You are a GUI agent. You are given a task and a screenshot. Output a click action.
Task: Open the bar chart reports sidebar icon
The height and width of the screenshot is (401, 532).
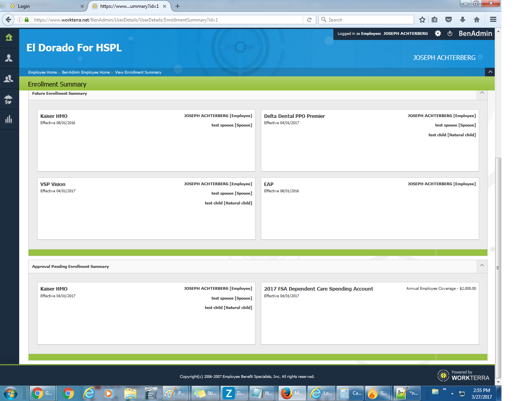pos(9,119)
